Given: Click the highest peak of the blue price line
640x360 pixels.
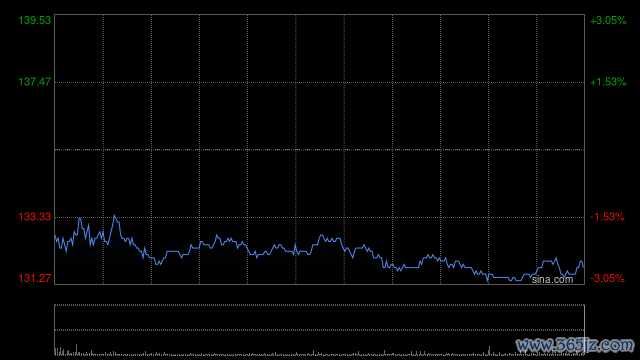Looking at the screenshot, I should pos(114,215).
